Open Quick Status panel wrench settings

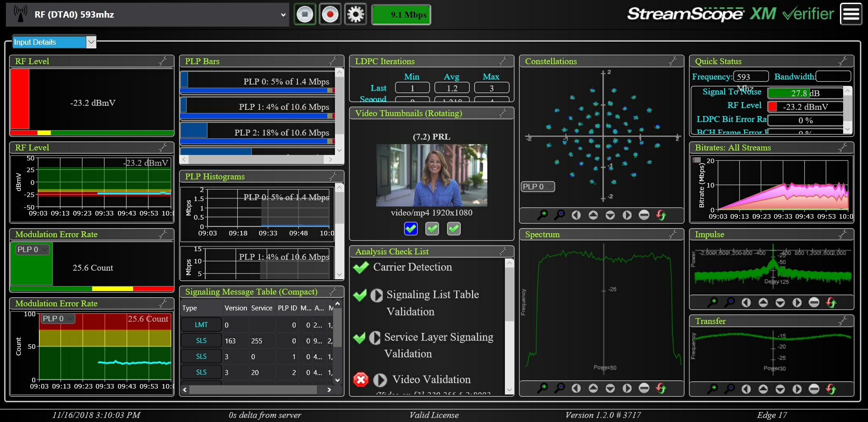(x=843, y=61)
